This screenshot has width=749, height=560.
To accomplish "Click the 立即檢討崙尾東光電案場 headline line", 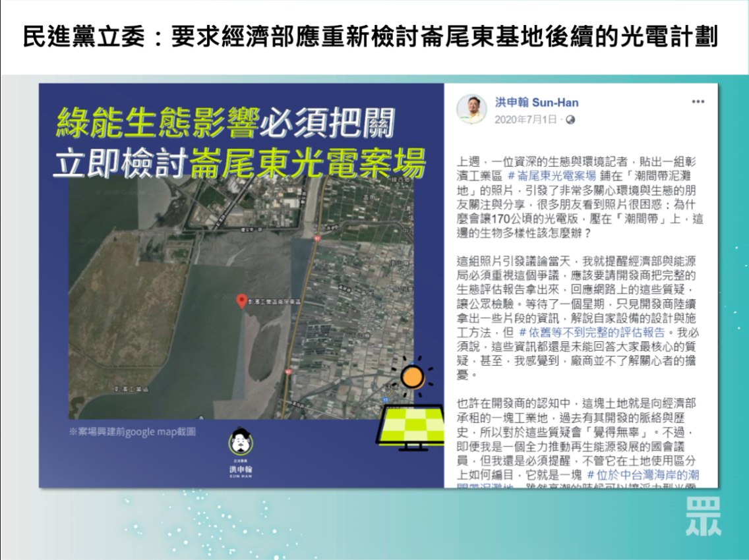I will (239, 163).
